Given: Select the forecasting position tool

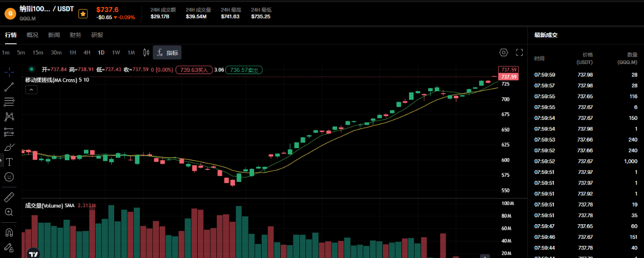Looking at the screenshot, I should pyautogui.click(x=9, y=132).
